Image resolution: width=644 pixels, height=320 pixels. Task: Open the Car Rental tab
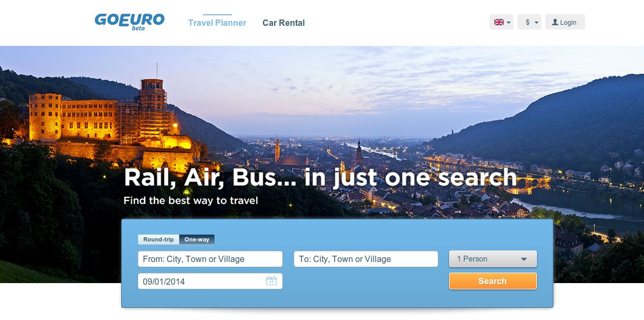pos(284,23)
